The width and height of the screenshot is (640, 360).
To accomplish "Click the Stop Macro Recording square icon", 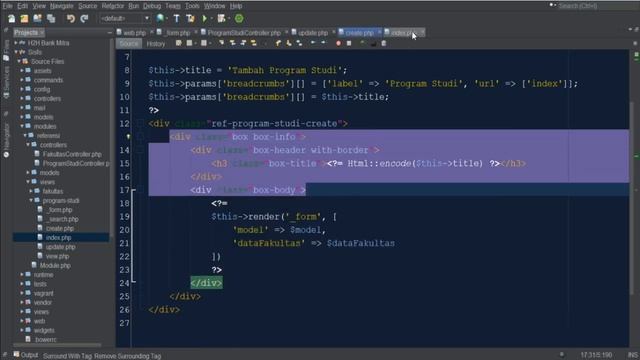I will pos(349,43).
